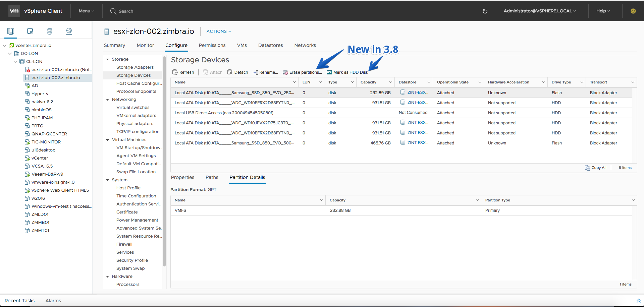Open the Properties detail tab
644x307 pixels.
point(182,178)
